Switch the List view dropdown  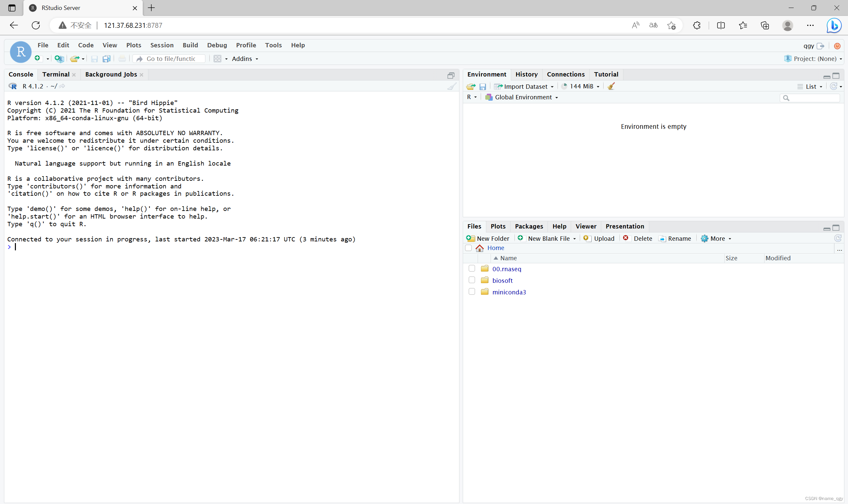pyautogui.click(x=810, y=87)
